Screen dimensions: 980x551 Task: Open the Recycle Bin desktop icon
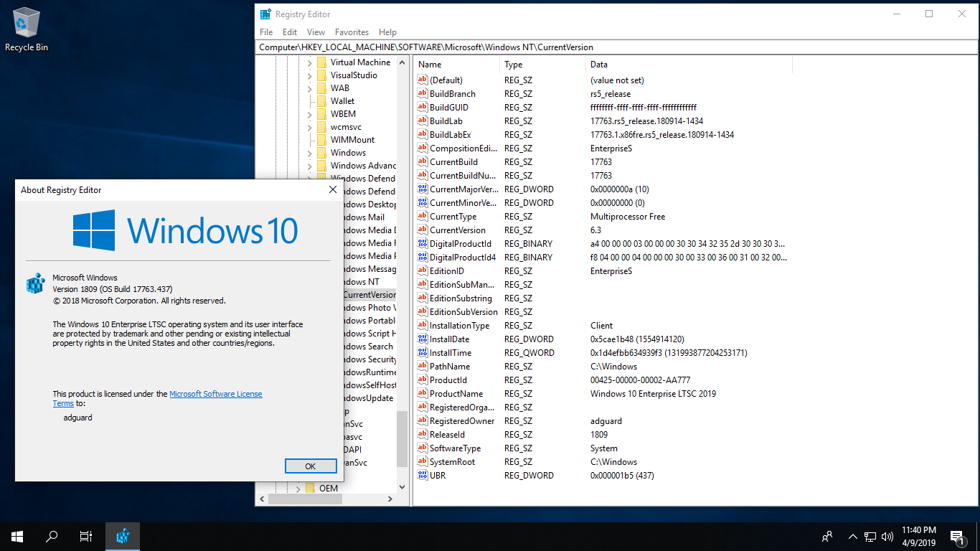pos(27,29)
